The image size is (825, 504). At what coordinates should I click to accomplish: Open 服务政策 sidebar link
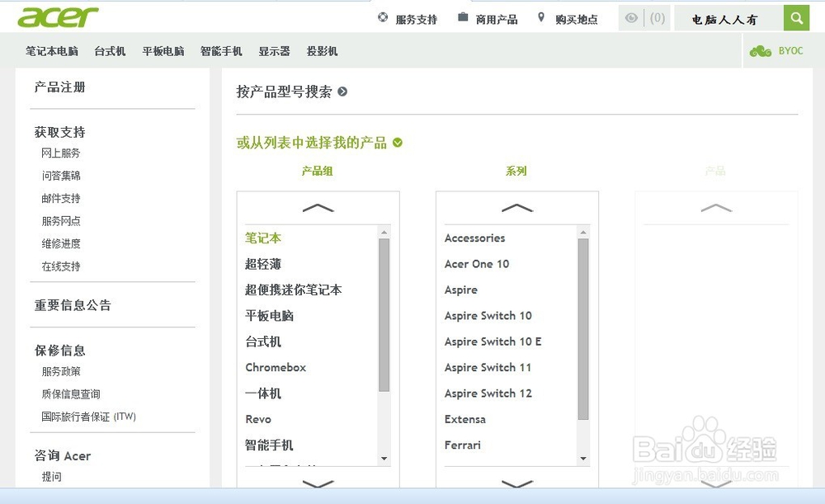61,371
